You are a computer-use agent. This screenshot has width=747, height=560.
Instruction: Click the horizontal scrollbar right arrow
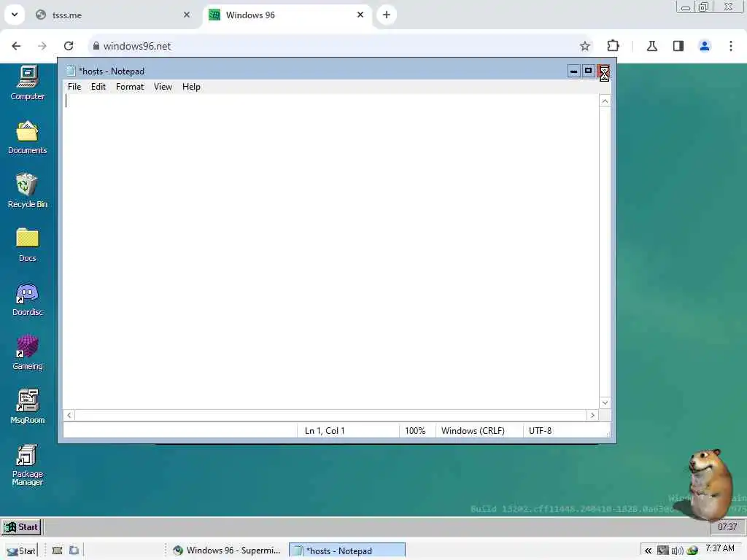pyautogui.click(x=592, y=415)
